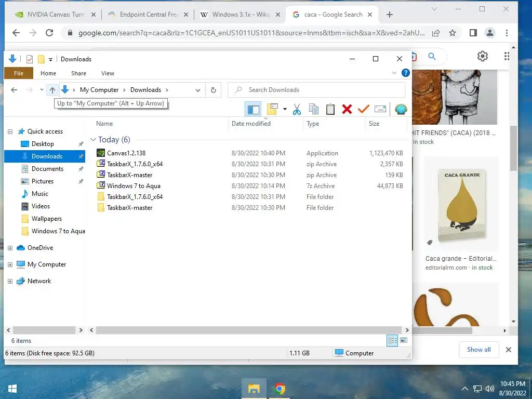
Task: Click Chrome share page icon
Action: 436,33
